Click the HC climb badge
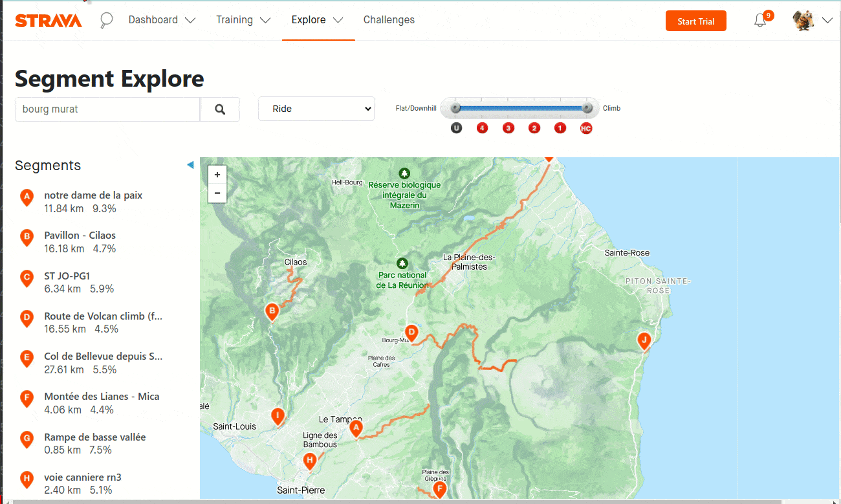 click(586, 128)
